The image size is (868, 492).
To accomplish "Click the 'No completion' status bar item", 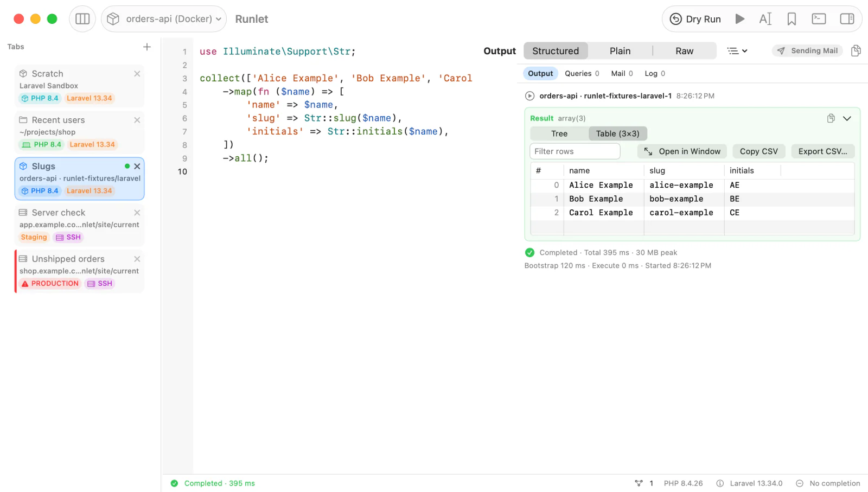I will tap(828, 483).
